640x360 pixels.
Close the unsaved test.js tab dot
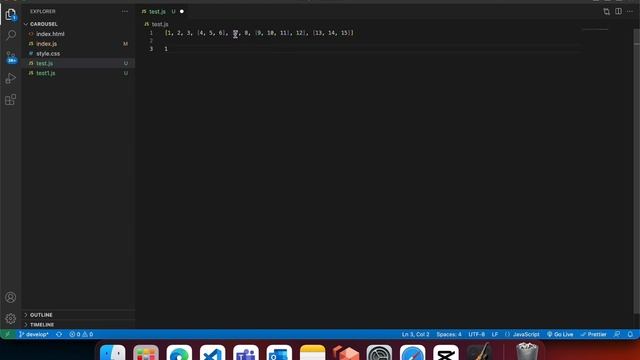[x=182, y=11]
